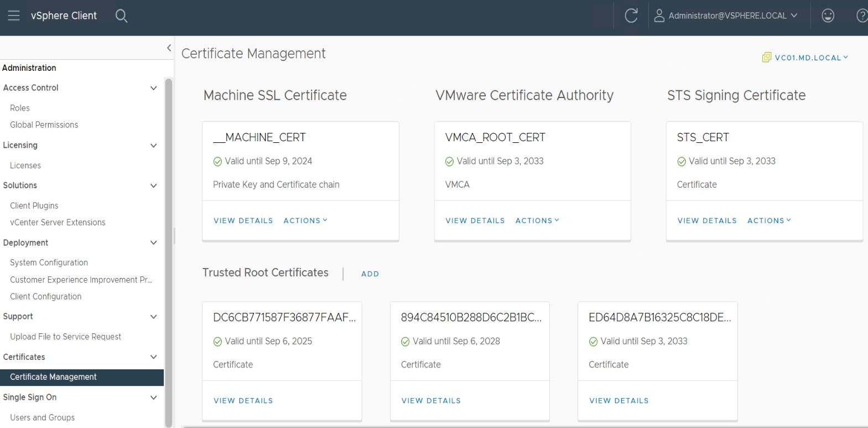Viewport: 868px width, 428px height.
Task: Open System Configuration page
Action: point(49,262)
